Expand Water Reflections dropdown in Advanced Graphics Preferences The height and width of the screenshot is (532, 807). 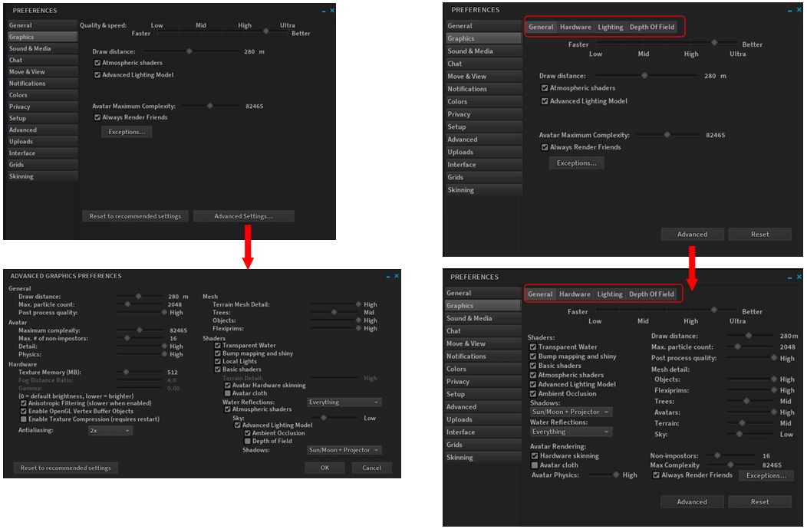(344, 402)
